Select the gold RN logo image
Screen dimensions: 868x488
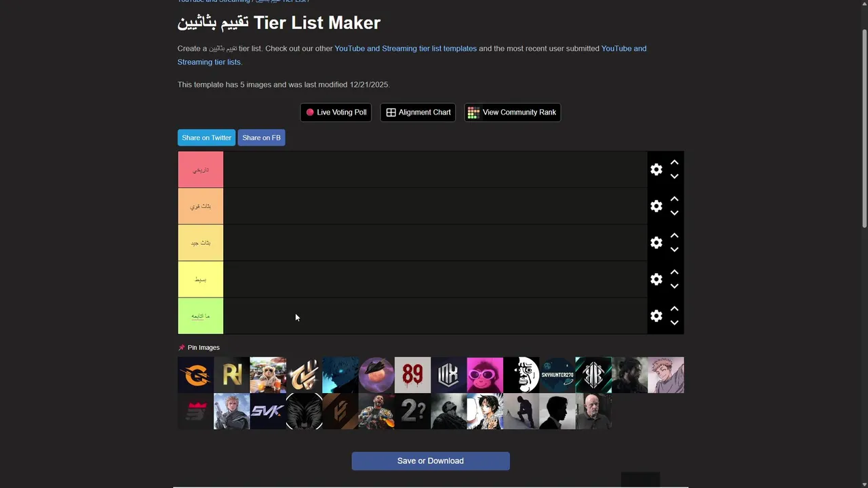pos(232,375)
